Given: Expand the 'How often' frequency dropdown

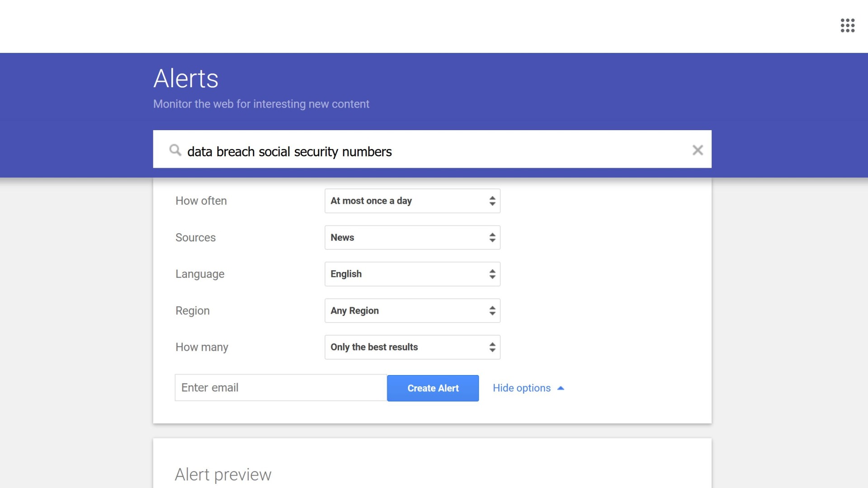Looking at the screenshot, I should point(412,201).
